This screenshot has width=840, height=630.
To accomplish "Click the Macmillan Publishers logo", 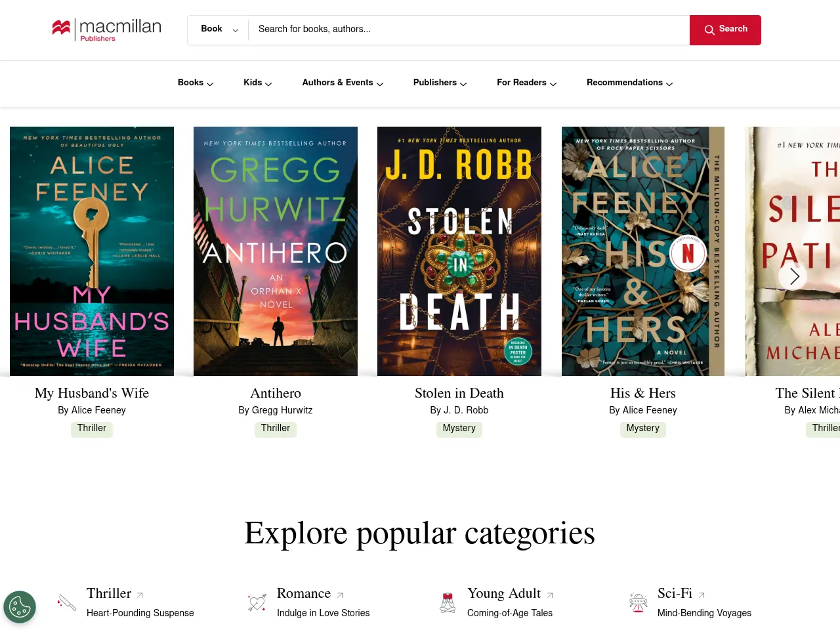I will coord(106,29).
